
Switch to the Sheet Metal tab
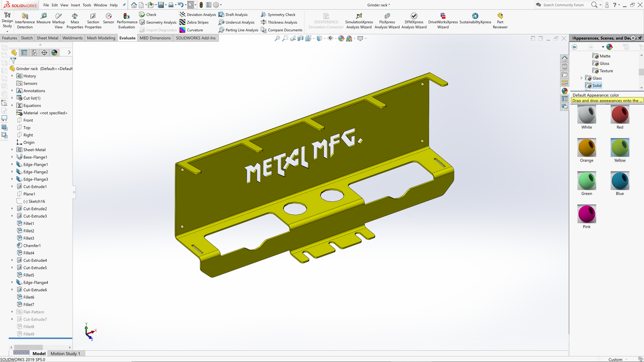(x=47, y=38)
